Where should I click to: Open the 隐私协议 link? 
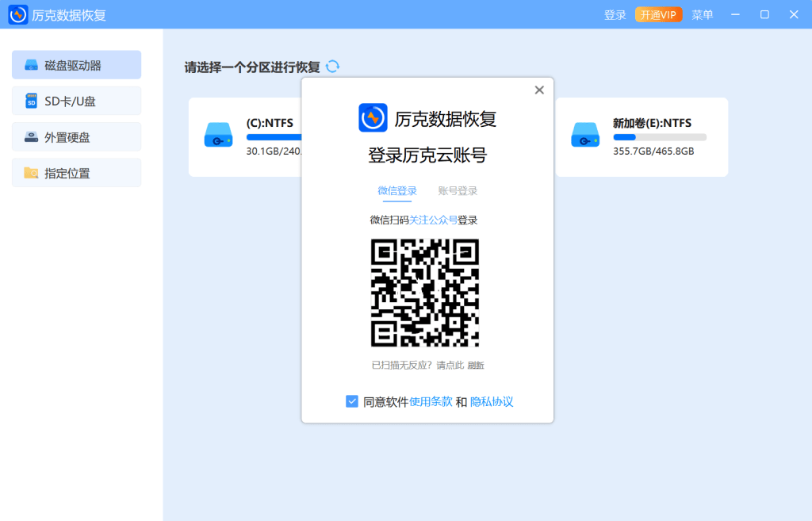[492, 402]
